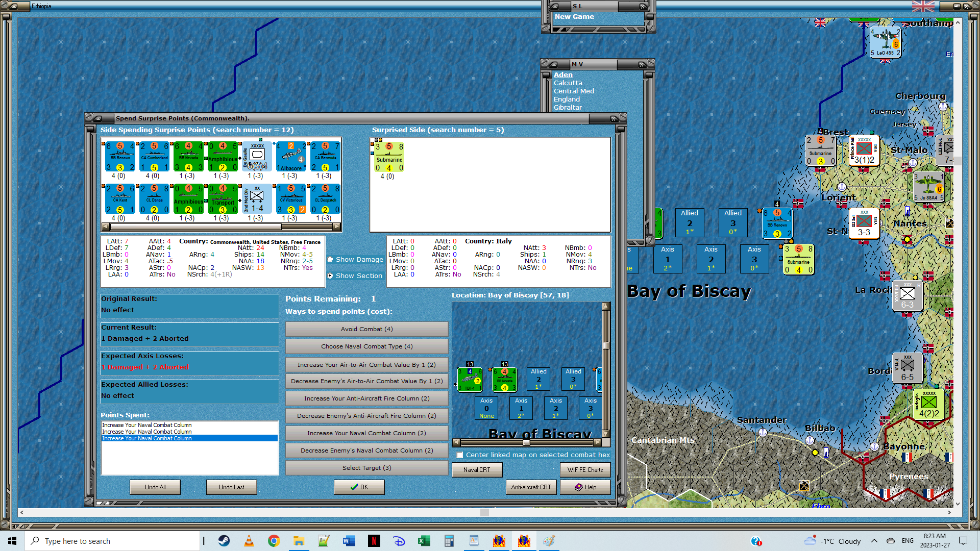Enable center linked map on combat hex
Viewport: 980px width, 551px height.
coord(460,455)
